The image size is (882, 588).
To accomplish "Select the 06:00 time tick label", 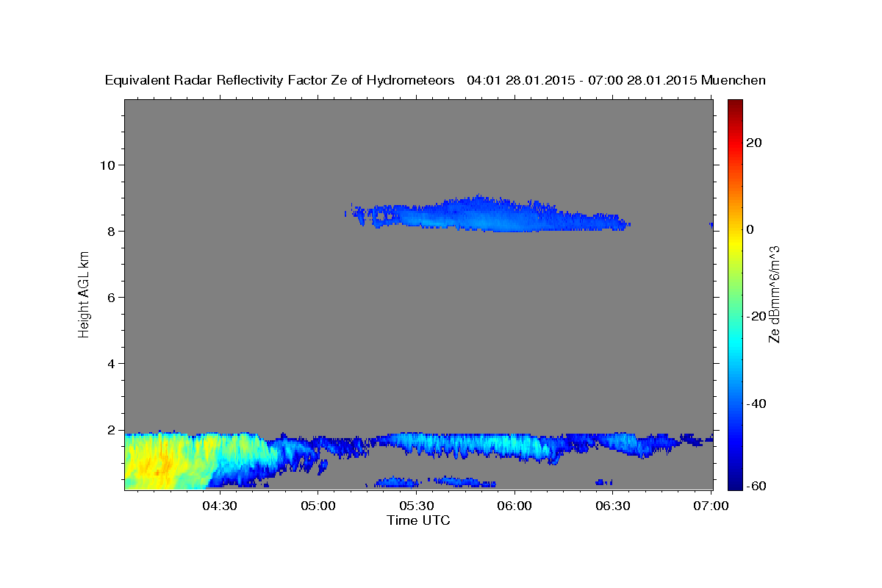I will tap(514, 506).
